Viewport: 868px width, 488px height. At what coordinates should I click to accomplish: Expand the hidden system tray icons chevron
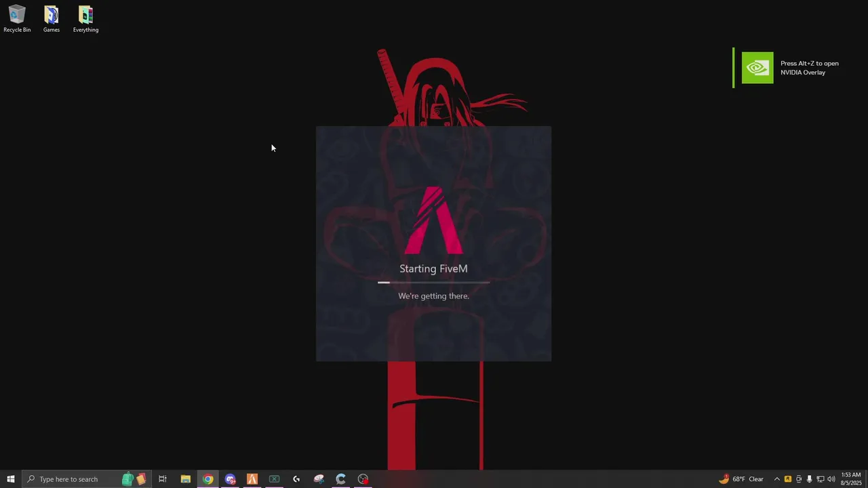coord(776,479)
